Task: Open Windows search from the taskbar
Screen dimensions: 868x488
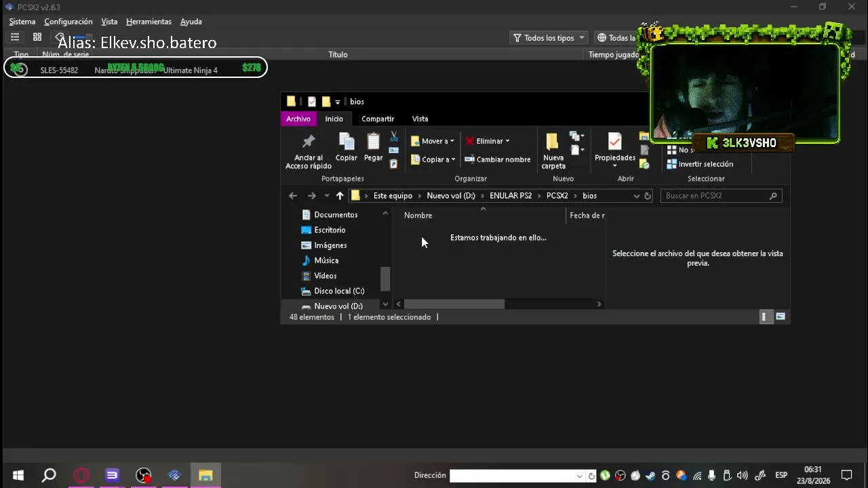Action: (x=49, y=475)
